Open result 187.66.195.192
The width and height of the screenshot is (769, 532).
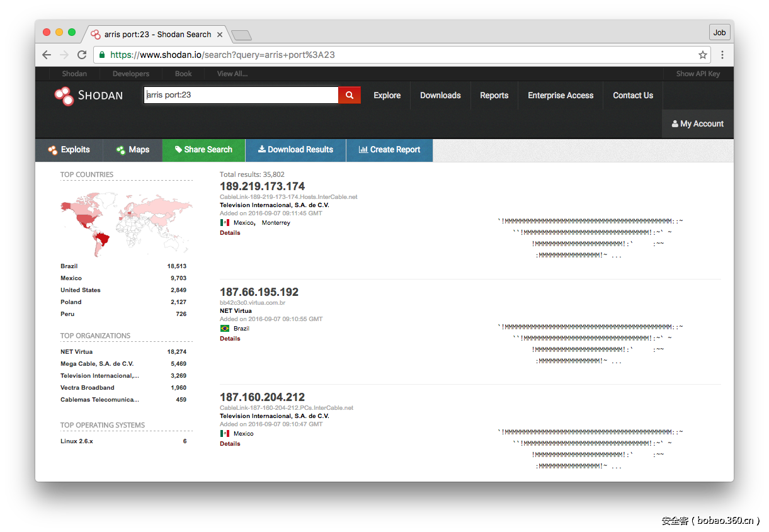pyautogui.click(x=259, y=292)
